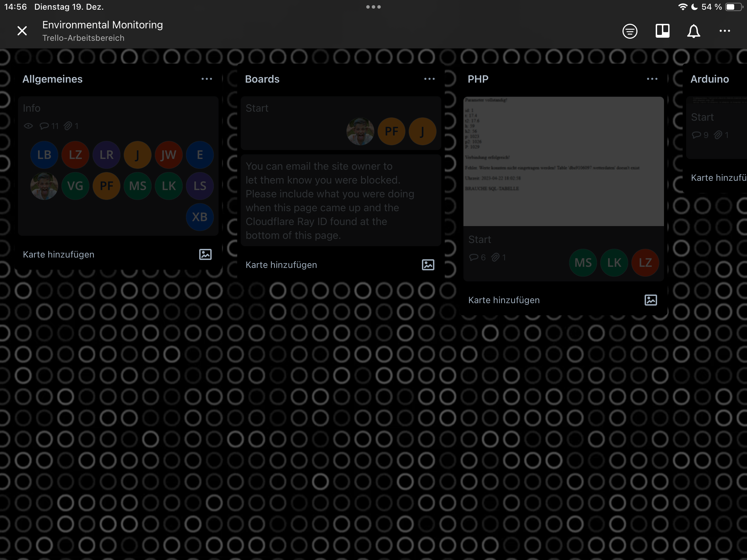Open the board filter icon

point(630,31)
